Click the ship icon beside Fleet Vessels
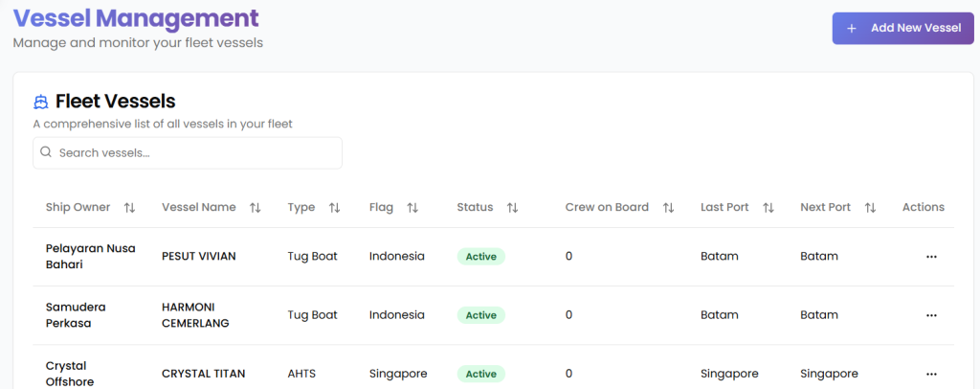Screen dimensions: 980x389 pyautogui.click(x=41, y=102)
